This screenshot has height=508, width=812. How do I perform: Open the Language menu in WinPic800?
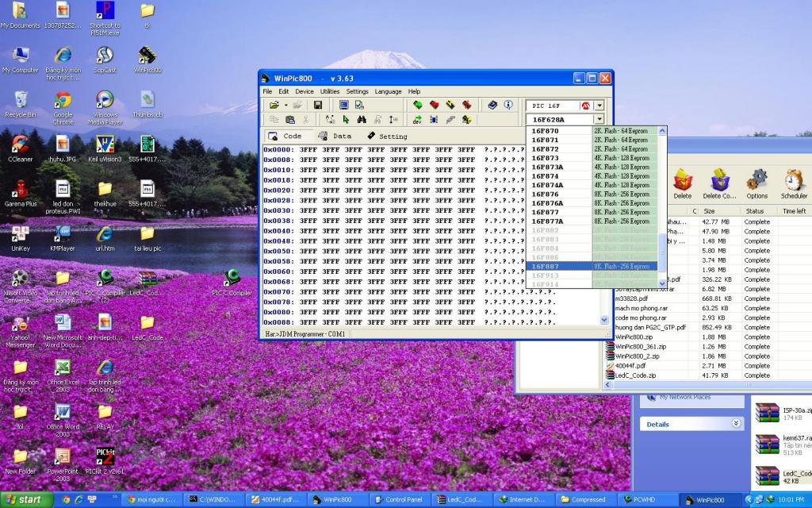point(388,91)
